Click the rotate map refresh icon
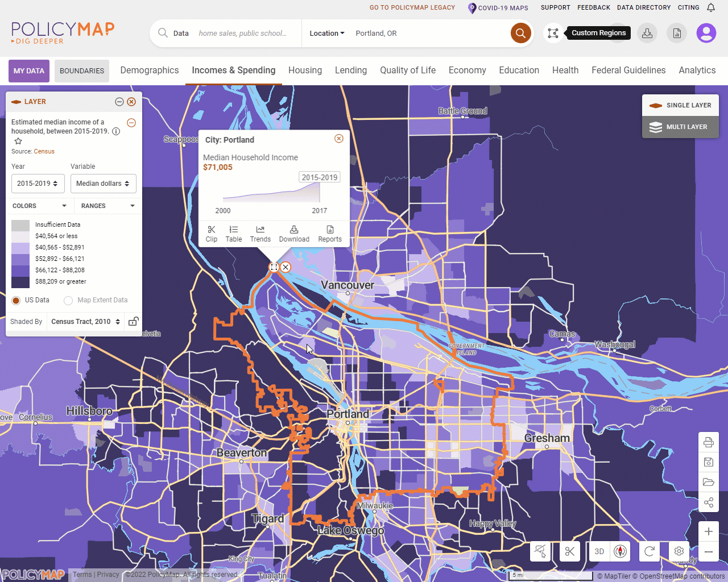This screenshot has width=728, height=582. tap(650, 551)
